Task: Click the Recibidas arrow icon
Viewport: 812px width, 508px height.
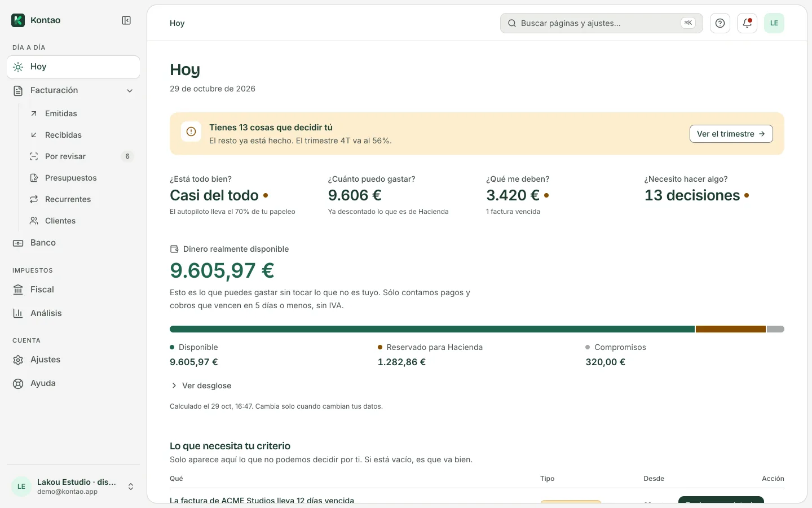Action: (x=34, y=135)
